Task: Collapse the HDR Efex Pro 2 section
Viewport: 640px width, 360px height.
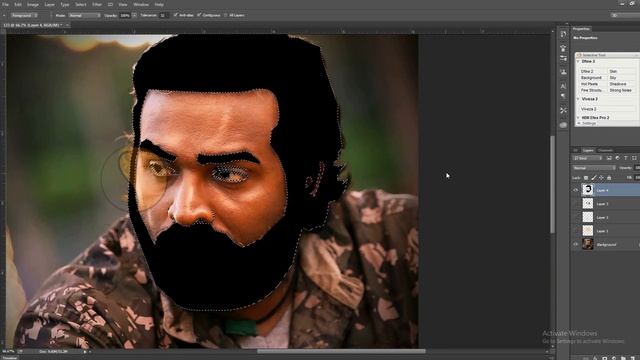Action: [578, 118]
